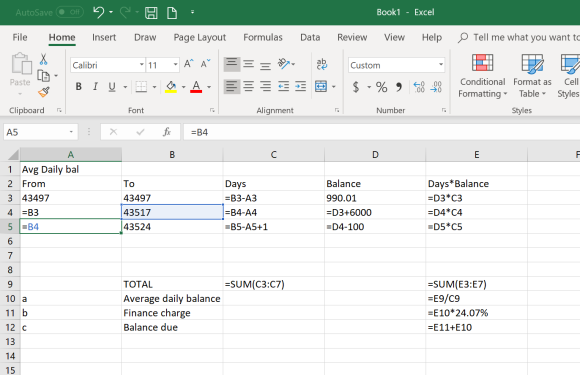Apply red Font Color
The height and width of the screenshot is (375, 580).
click(196, 87)
